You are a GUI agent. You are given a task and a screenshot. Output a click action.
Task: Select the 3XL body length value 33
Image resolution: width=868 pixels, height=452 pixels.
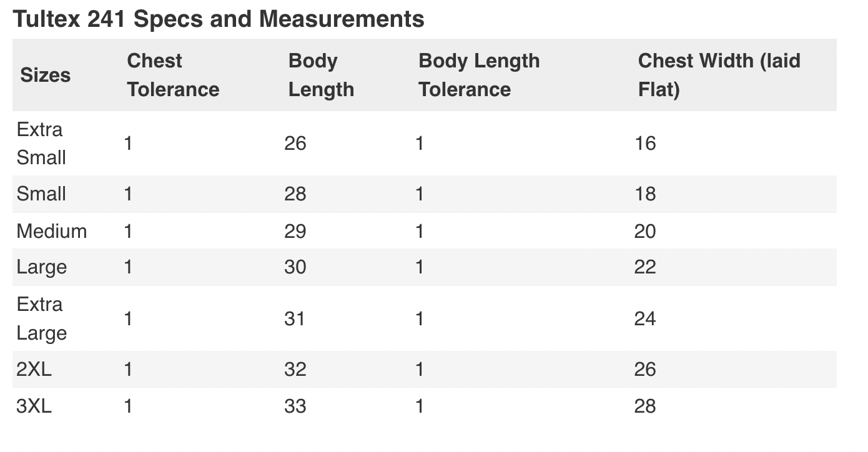click(295, 406)
